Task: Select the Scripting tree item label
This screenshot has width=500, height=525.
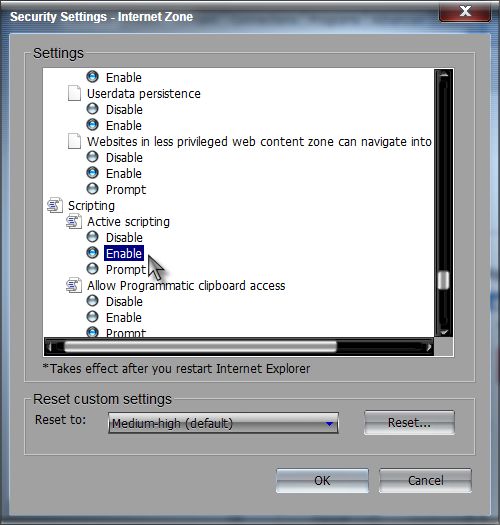Action: tap(91, 206)
